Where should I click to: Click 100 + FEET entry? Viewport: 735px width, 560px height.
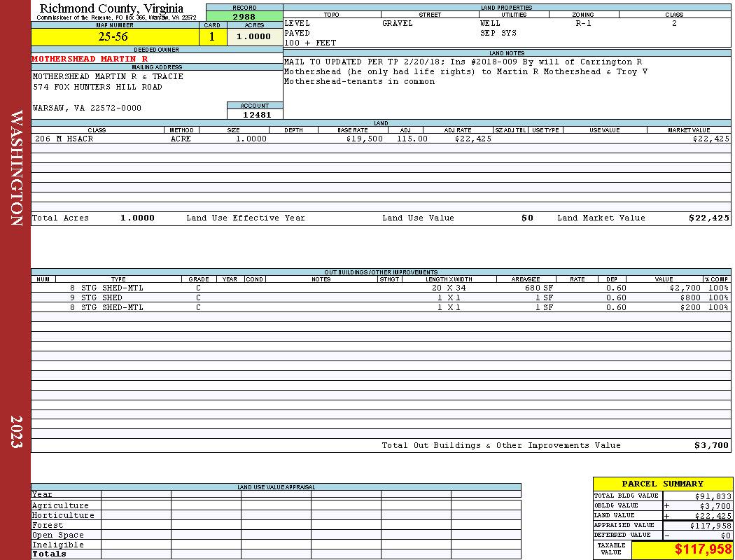[310, 43]
